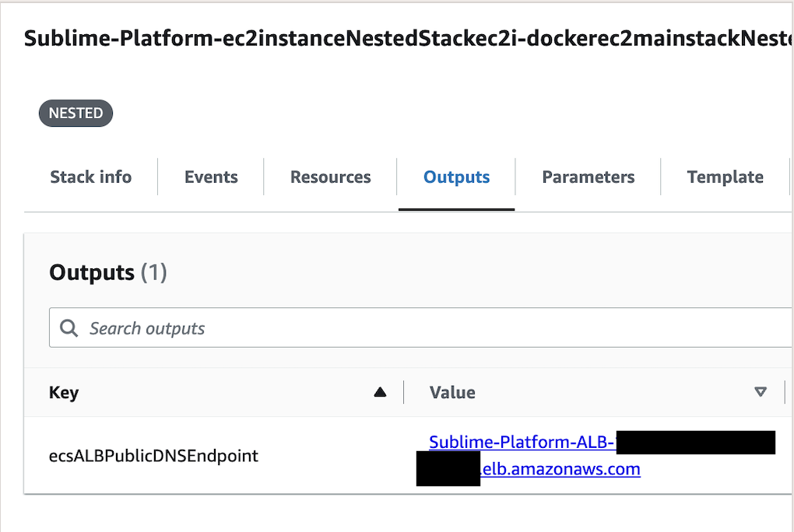
Task: Select the ecsALBPublicDNSEndpoint key cell
Action: (x=153, y=456)
